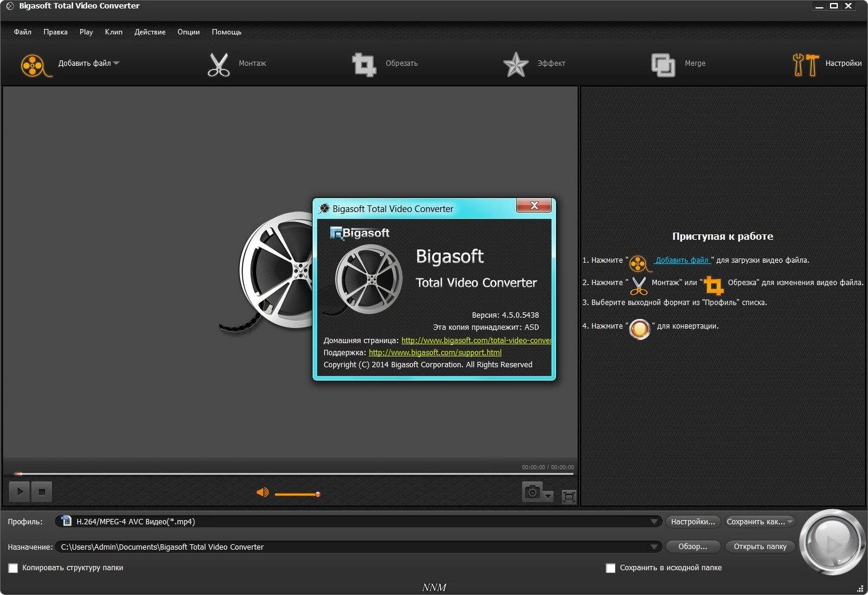Click the profile Настройки... button
The image size is (868, 595).
pos(693,521)
